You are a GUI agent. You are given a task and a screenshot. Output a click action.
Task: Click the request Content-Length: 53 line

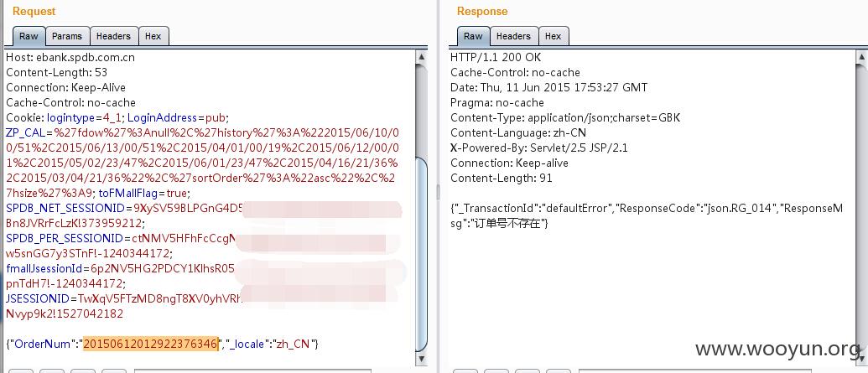[x=56, y=72]
